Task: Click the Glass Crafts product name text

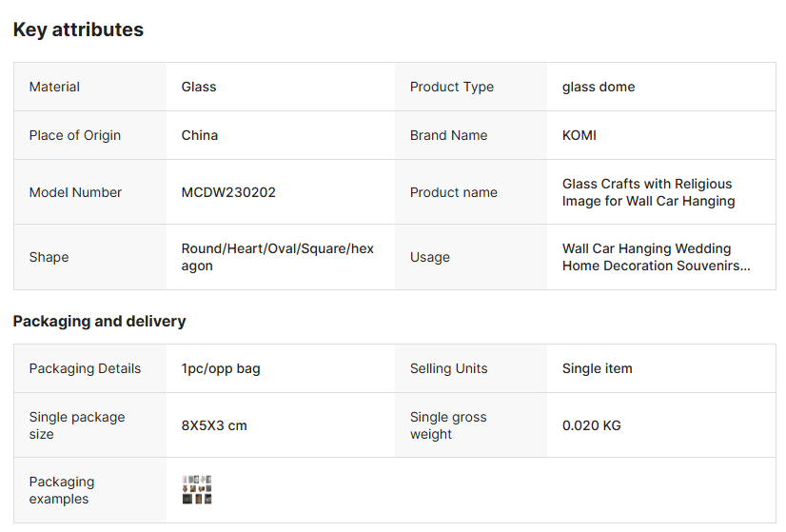Action: tap(648, 192)
